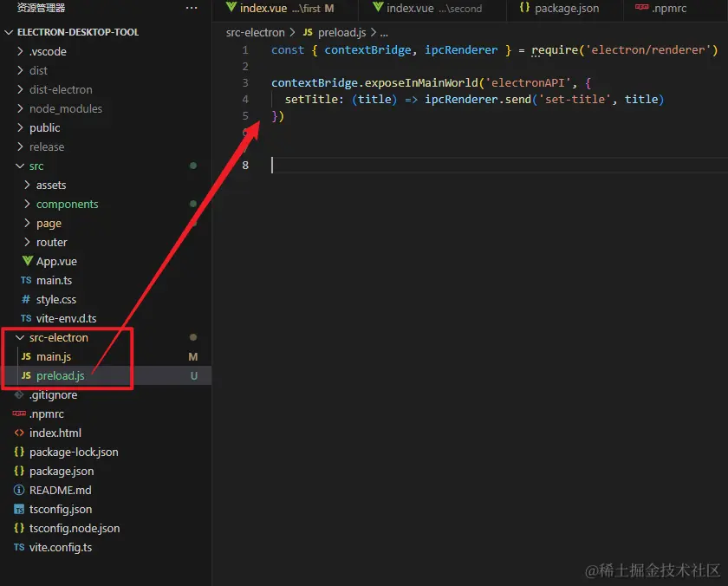Switch to index.vue first tab
Viewport: 728px width, 586px height.
284,9
